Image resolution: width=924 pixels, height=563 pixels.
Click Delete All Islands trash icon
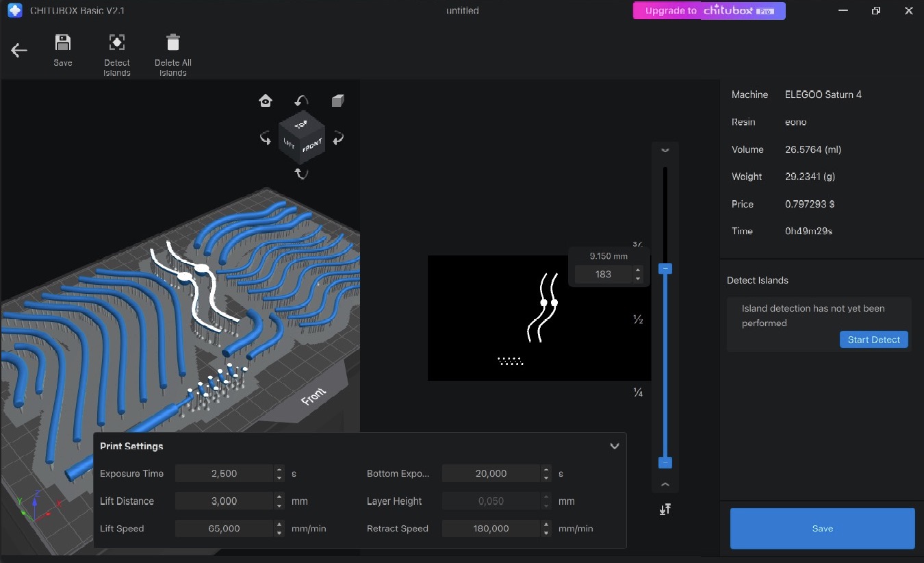pos(173,42)
